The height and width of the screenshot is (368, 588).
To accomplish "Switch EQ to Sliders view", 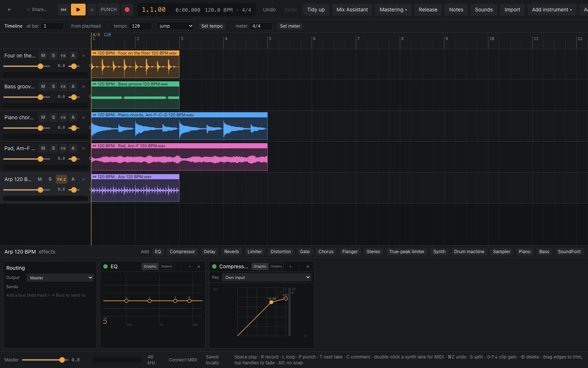I will tap(166, 266).
